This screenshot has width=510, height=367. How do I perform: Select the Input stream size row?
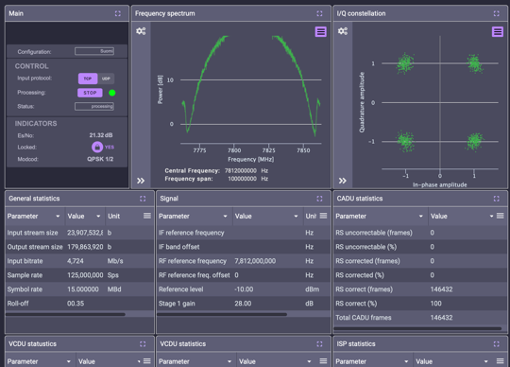[x=80, y=233]
